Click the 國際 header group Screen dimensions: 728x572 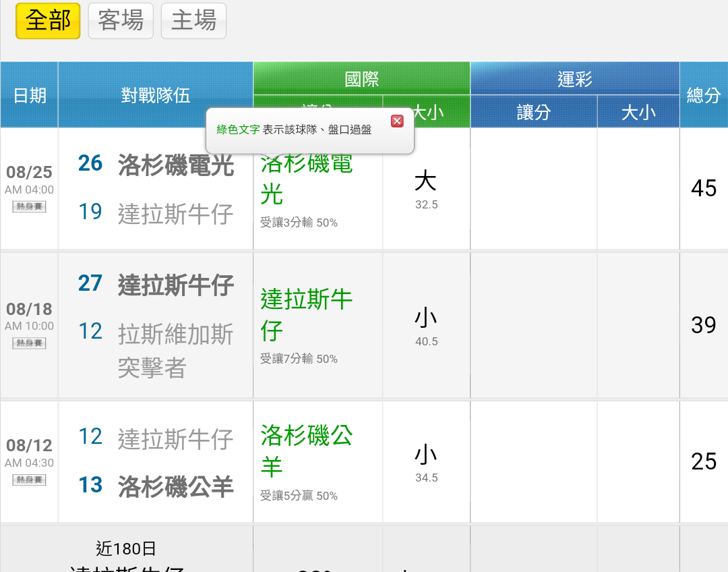(362, 78)
